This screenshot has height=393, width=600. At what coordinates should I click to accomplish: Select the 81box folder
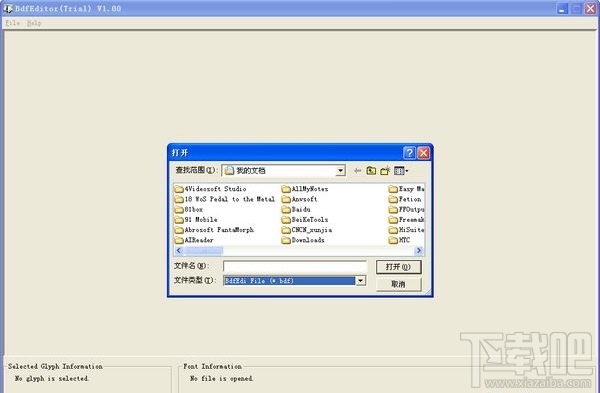tap(189, 210)
